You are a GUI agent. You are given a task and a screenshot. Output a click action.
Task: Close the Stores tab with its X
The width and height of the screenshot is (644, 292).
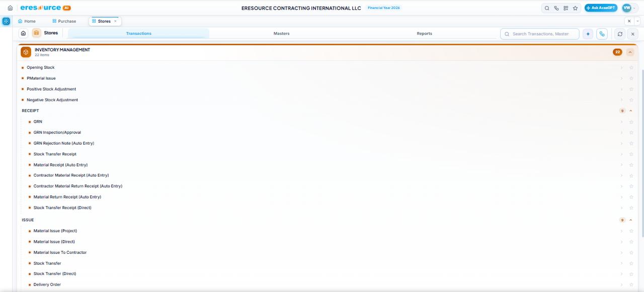click(x=115, y=21)
